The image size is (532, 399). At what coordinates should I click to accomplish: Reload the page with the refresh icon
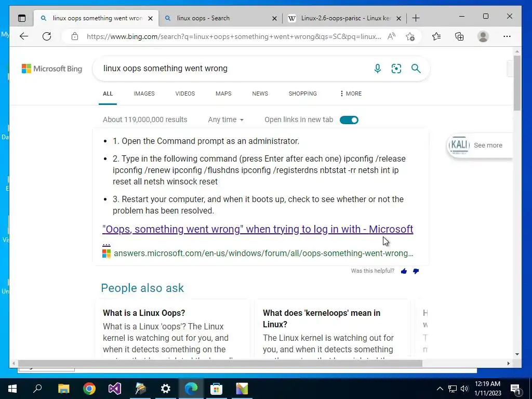click(x=47, y=36)
